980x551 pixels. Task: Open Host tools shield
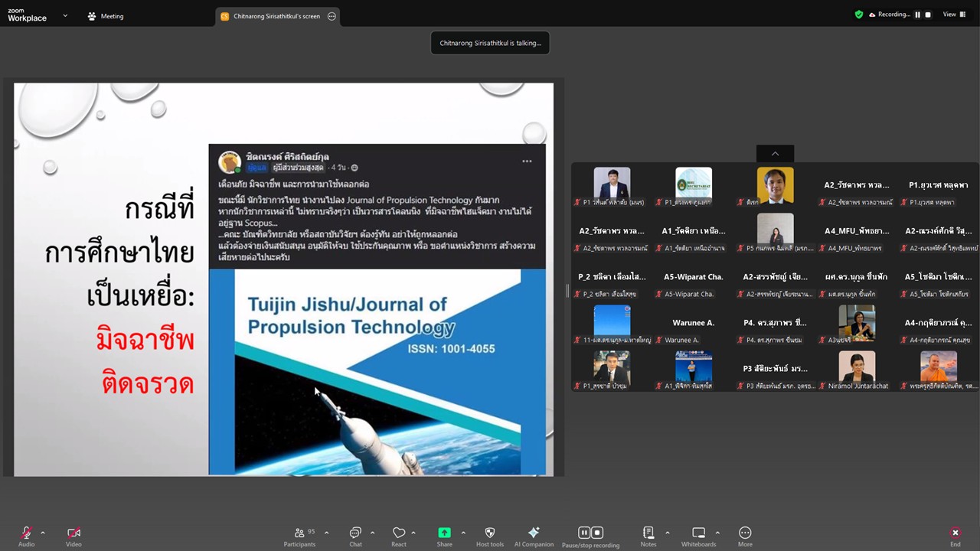490,536
